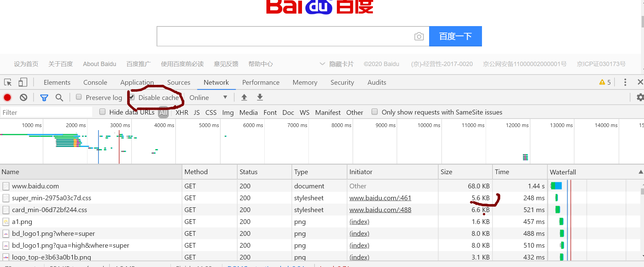Click the 设为首页 link
This screenshot has height=267, width=644.
click(26, 64)
